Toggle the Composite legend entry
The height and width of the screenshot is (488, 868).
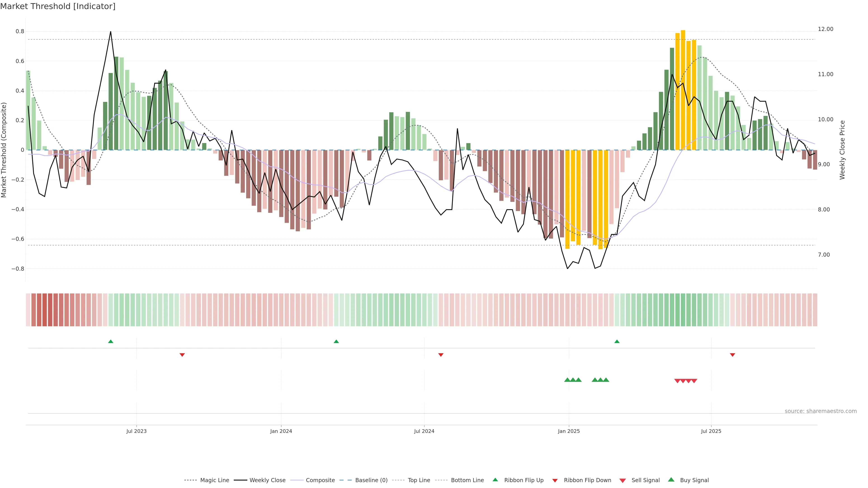(x=320, y=480)
